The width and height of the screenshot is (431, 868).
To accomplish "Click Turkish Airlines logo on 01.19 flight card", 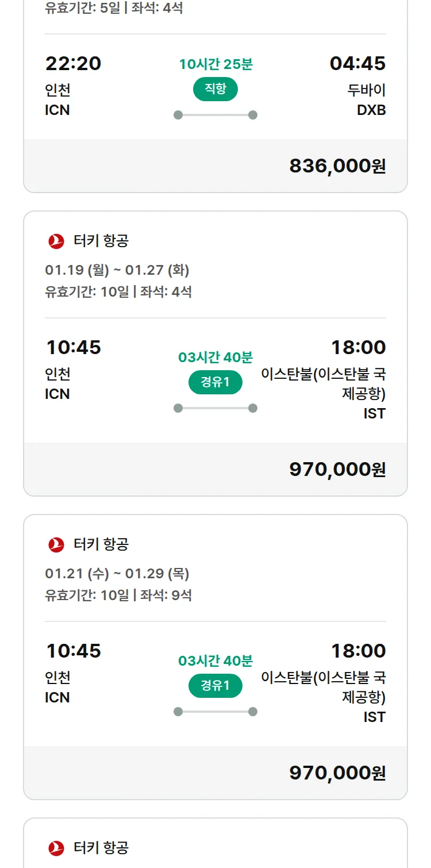I will click(56, 241).
